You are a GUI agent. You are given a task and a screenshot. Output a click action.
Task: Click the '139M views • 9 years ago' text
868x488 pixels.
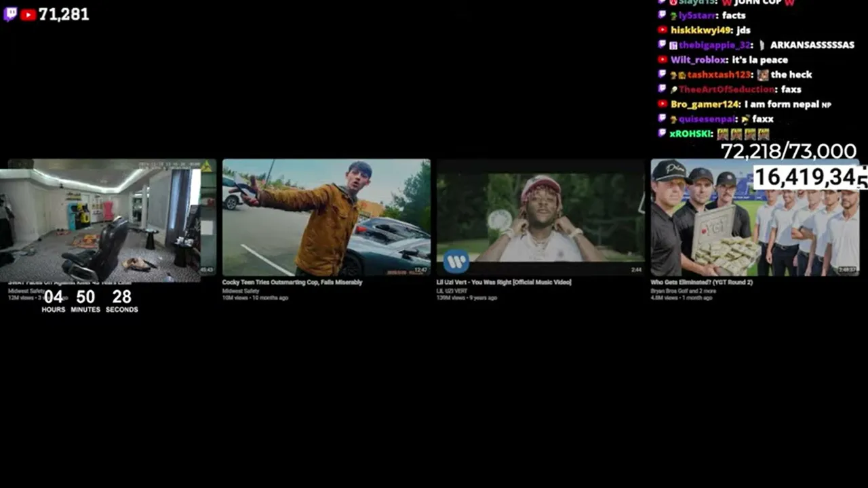(467, 298)
